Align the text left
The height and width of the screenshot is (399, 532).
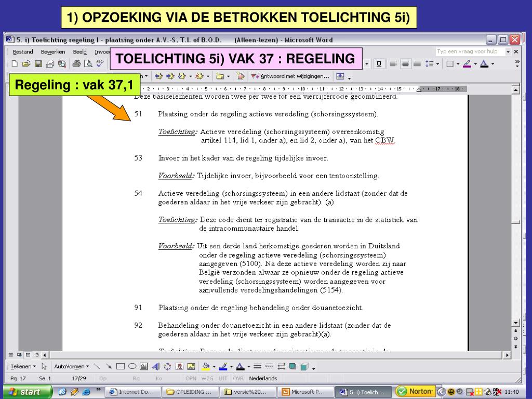click(x=393, y=63)
